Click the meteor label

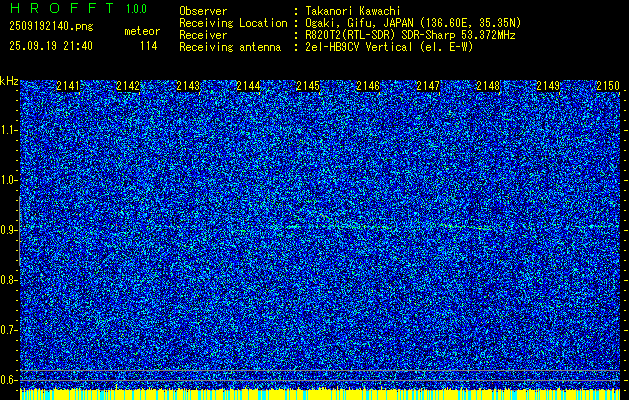[x=142, y=31]
